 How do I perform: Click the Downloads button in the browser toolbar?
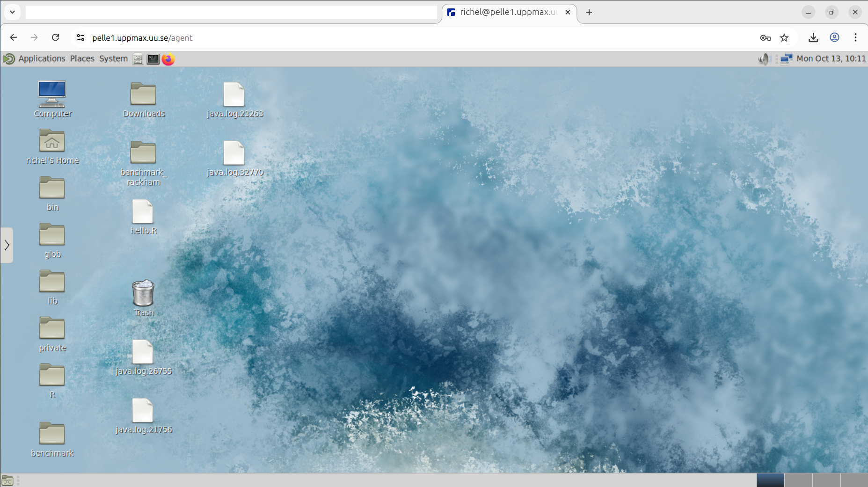point(813,38)
